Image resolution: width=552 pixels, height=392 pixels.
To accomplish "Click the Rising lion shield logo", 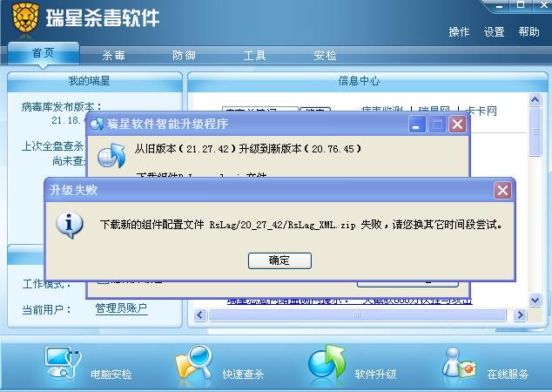I will coord(25,17).
